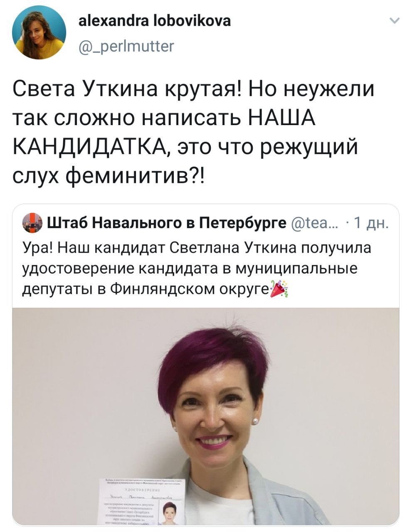Open the smiling woman's photo in quoted tweet

206,416
